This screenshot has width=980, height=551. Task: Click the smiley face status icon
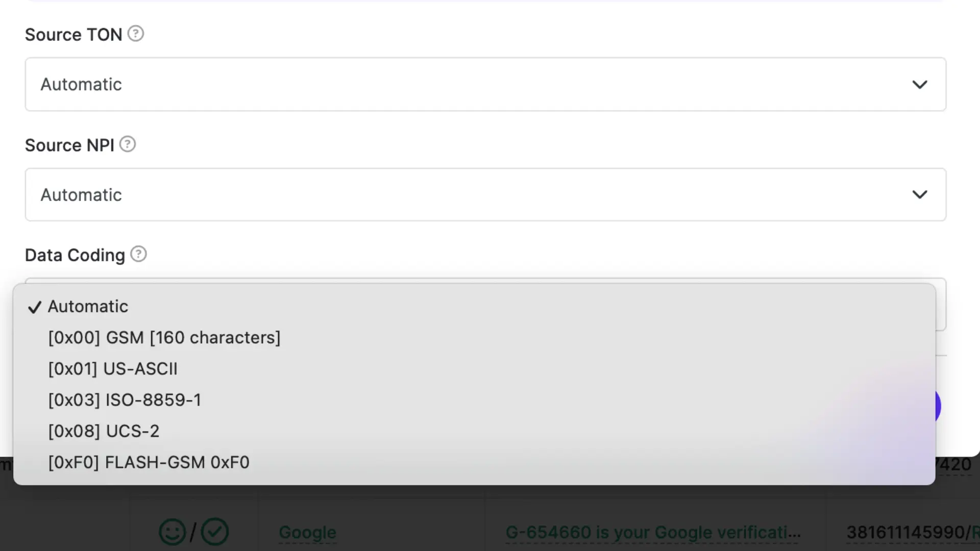click(x=173, y=532)
